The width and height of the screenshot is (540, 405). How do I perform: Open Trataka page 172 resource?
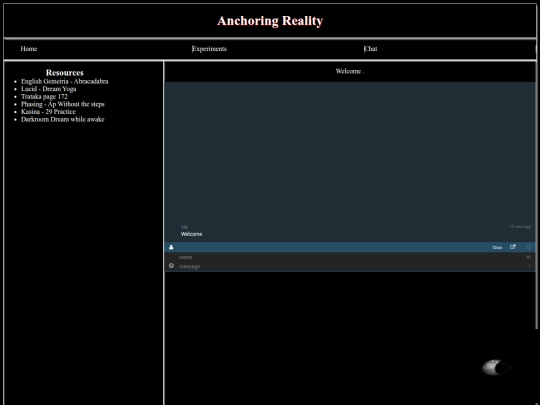(44, 96)
